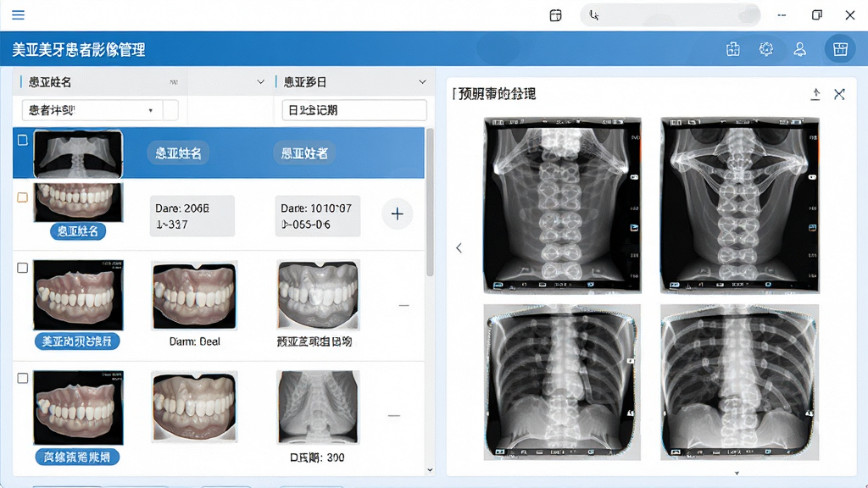Collapse the third row with minus icon
This screenshot has height=488, width=868.
(x=404, y=305)
